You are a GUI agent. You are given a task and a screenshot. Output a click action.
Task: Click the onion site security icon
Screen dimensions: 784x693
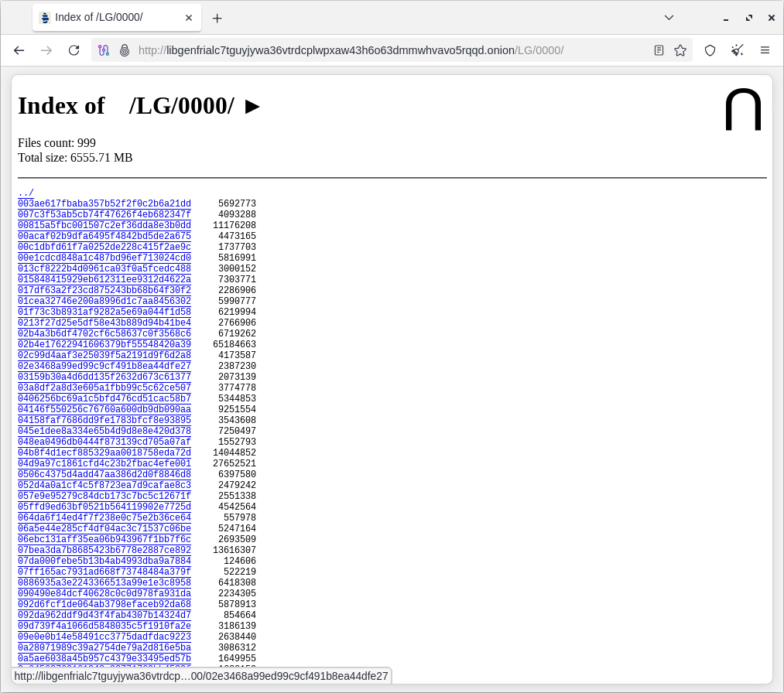(124, 50)
